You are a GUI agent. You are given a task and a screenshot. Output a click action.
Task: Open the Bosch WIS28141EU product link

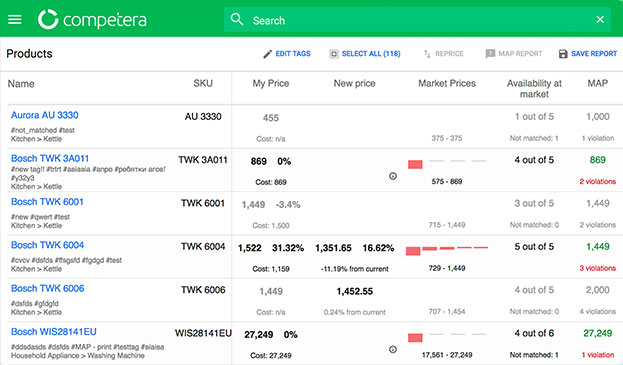[x=54, y=332]
